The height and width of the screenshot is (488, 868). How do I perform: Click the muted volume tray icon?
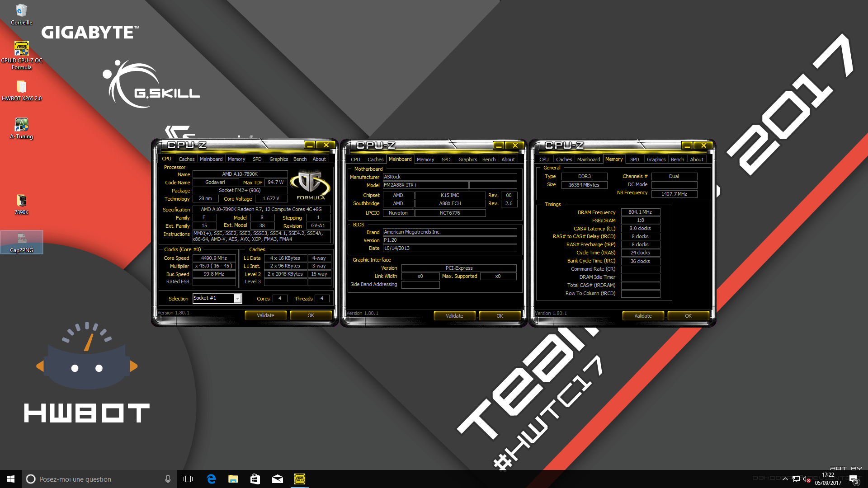[x=807, y=479]
